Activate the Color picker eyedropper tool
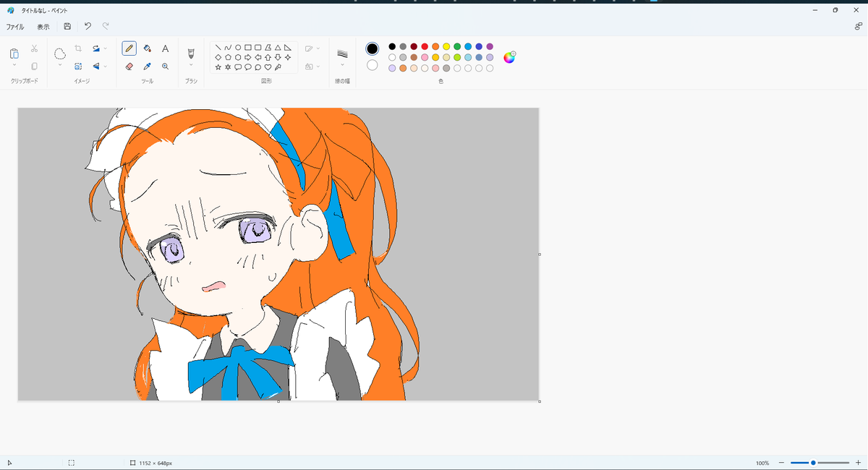The width and height of the screenshot is (868, 470). [x=148, y=66]
